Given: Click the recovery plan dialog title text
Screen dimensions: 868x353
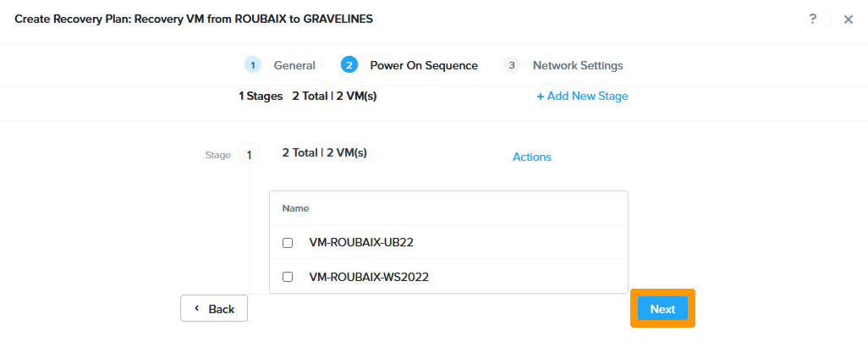Looking at the screenshot, I should 194,19.
